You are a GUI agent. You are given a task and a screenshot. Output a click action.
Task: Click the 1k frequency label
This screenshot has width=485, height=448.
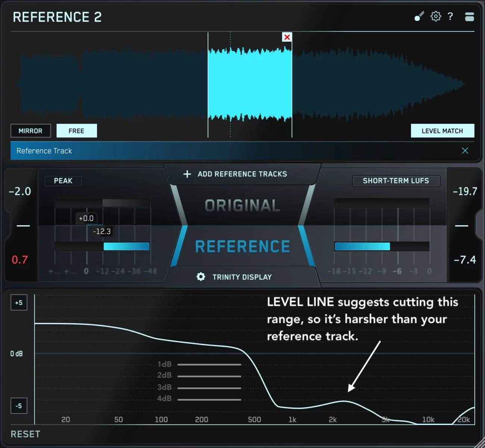point(292,420)
